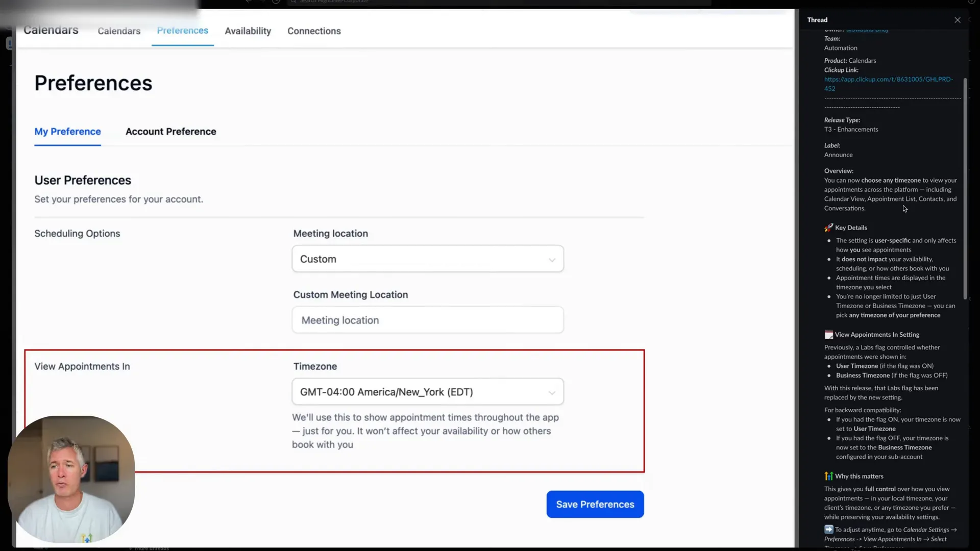Expand the Timezone America/New_York dropdown
Image resolution: width=980 pixels, height=551 pixels.
pos(428,392)
